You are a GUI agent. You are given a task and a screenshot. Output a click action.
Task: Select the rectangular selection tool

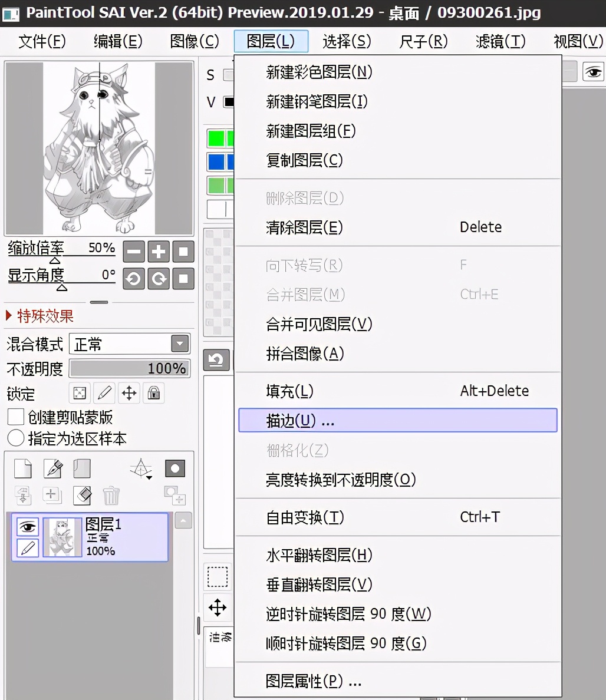(218, 577)
